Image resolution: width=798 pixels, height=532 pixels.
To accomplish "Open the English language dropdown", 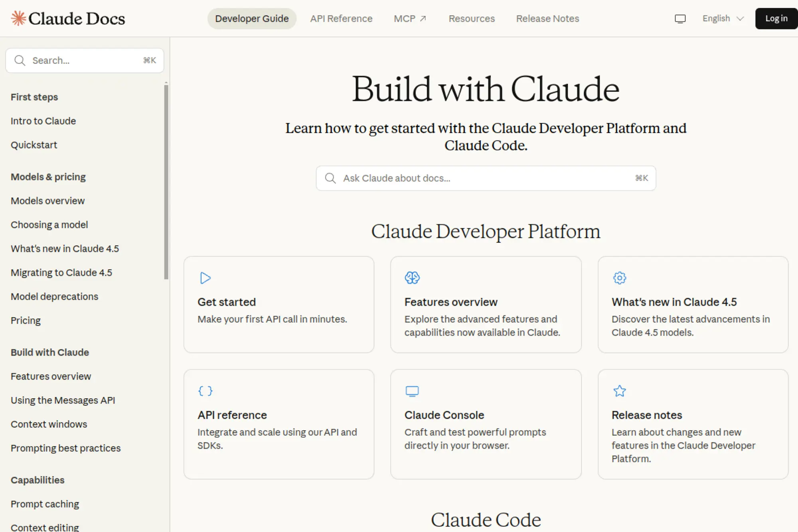I will point(722,18).
